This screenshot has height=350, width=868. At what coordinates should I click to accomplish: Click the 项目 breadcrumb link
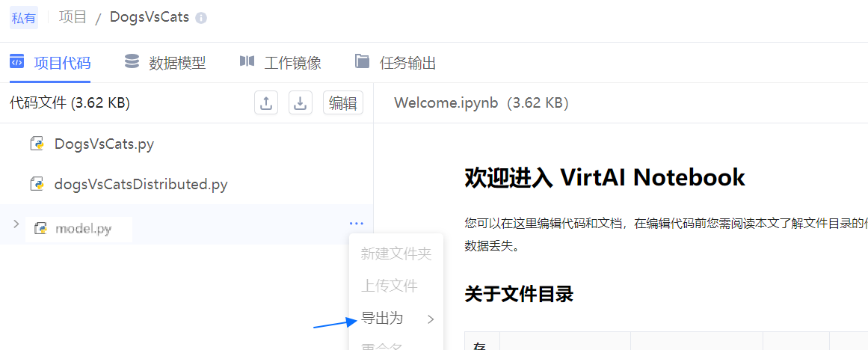[x=73, y=17]
